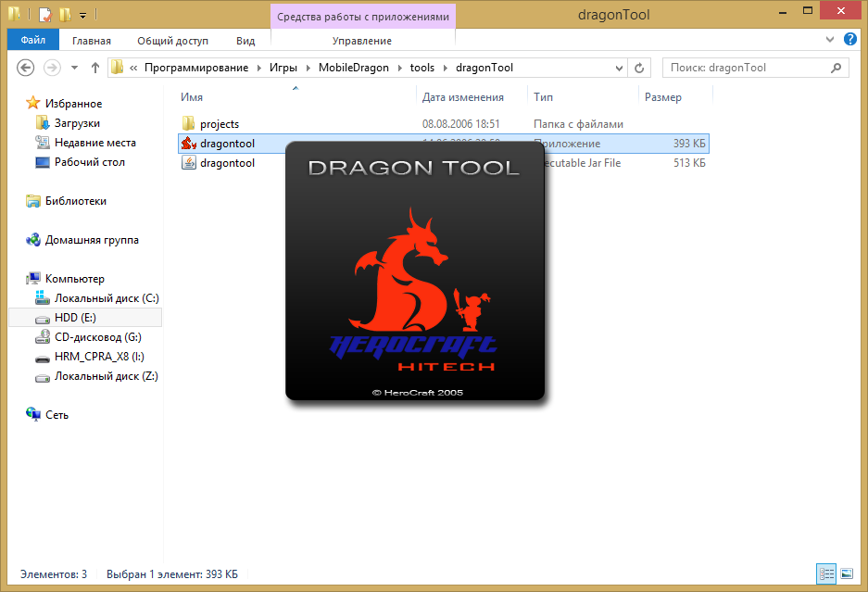Open Локальный диск (Z:)
This screenshot has width=868, height=592.
106,376
